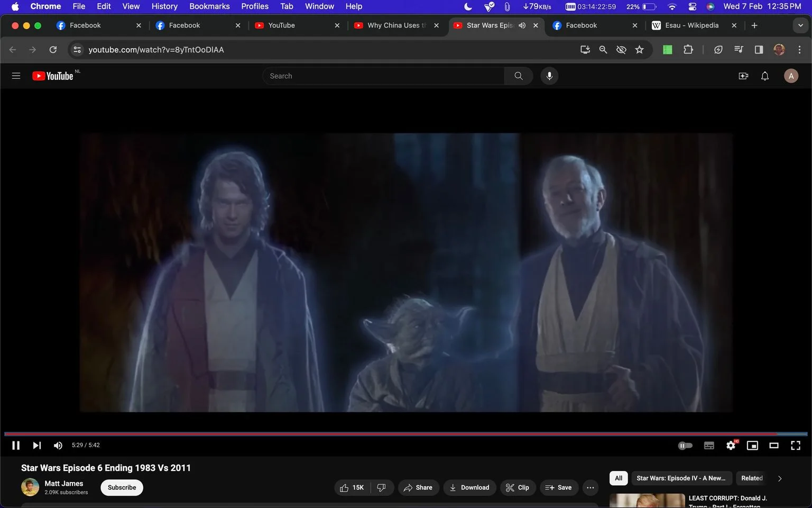Screen dimensions: 812x508
Task: Toggle subtitles closed captions
Action: [709, 446]
